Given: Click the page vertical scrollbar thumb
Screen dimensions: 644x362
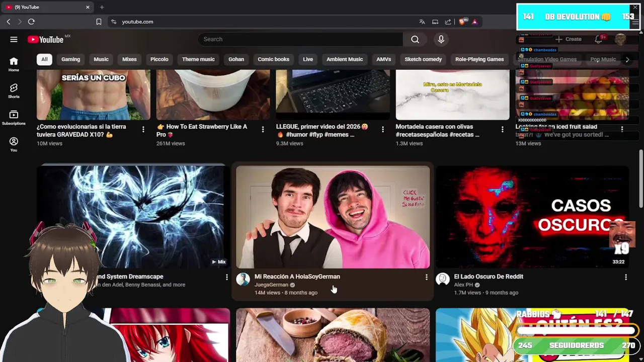Looking at the screenshot, I should pos(640,178).
